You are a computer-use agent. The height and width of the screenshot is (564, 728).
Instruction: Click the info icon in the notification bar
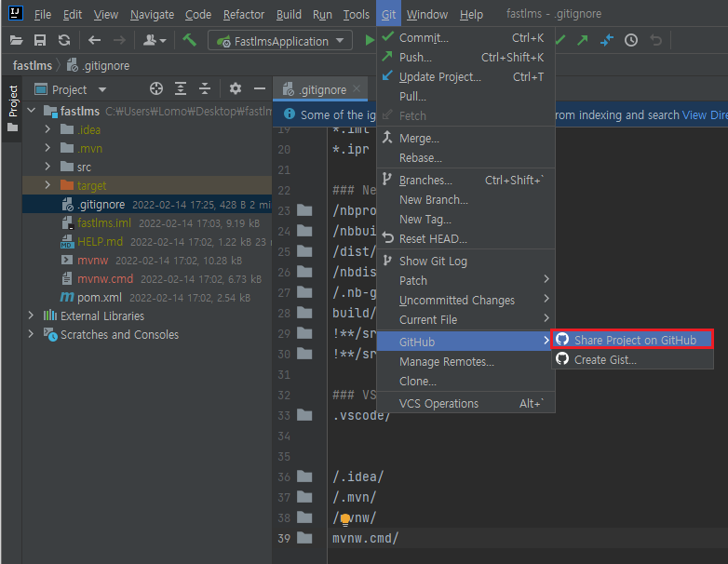[290, 114]
